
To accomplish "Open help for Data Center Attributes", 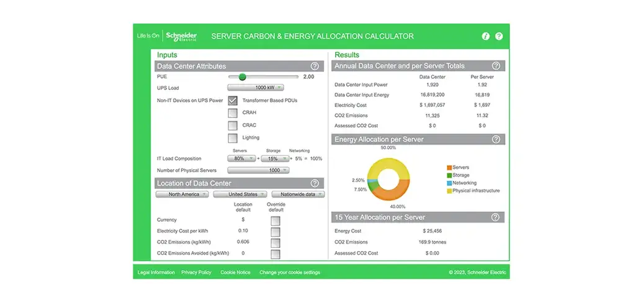I will [315, 66].
